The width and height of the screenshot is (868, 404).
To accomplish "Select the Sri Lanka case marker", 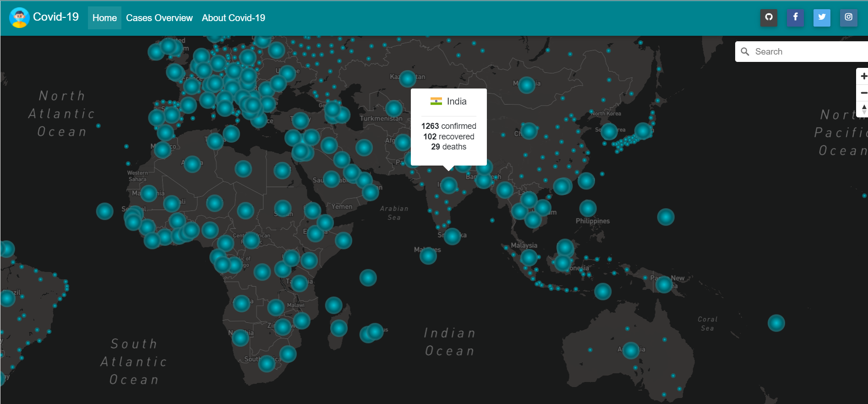I will pos(452,236).
